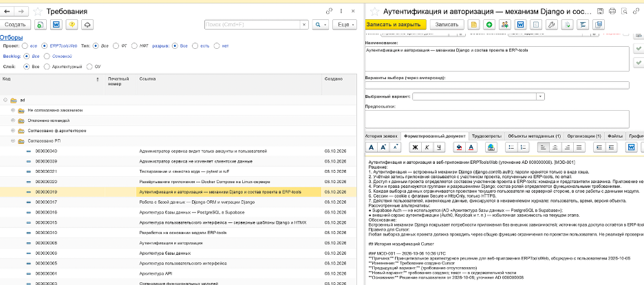This screenshot has width=644, height=285.
Task: Open print preview icon in document header
Action: pyautogui.click(x=624, y=12)
